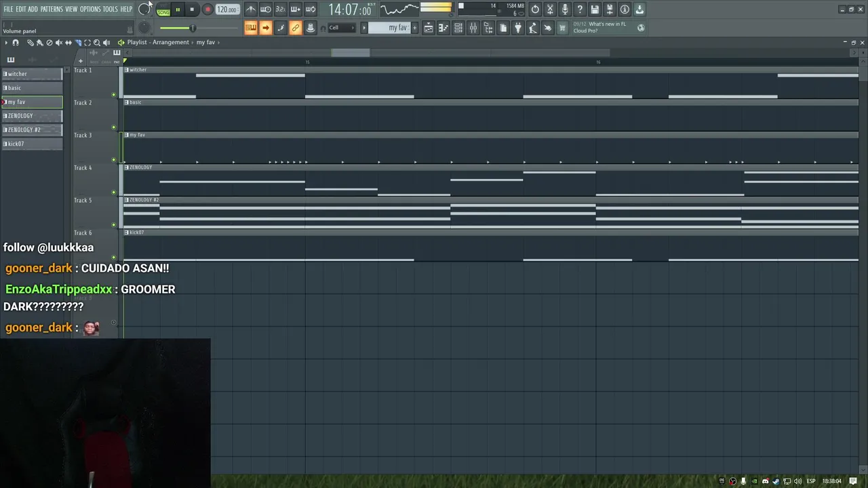
Task: Open playlist options menu arrow
Action: point(6,42)
